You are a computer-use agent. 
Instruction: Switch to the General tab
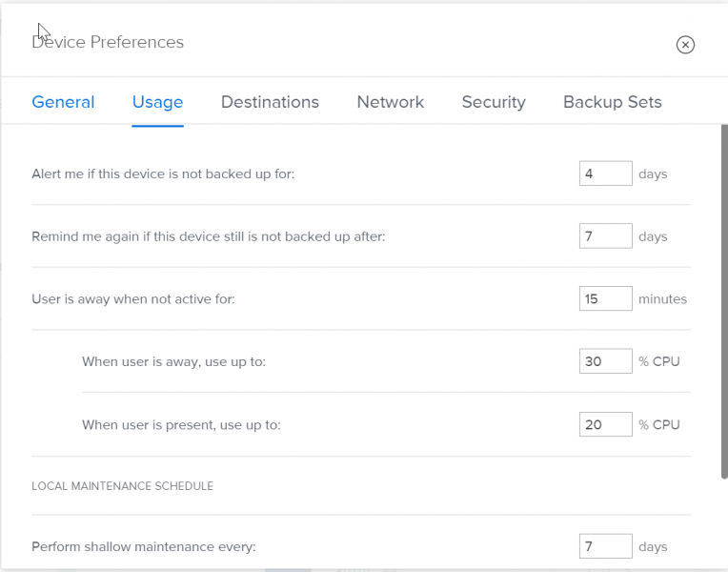tap(63, 102)
